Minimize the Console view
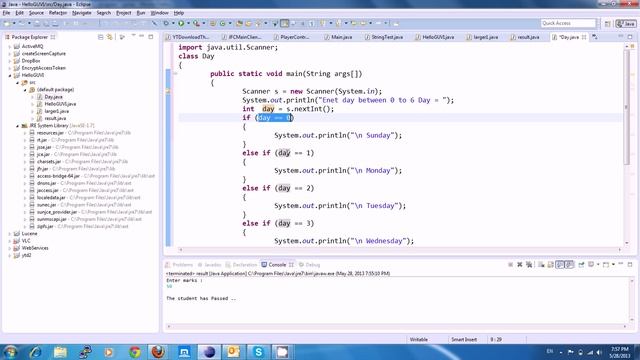The image size is (640, 360). click(x=620, y=264)
